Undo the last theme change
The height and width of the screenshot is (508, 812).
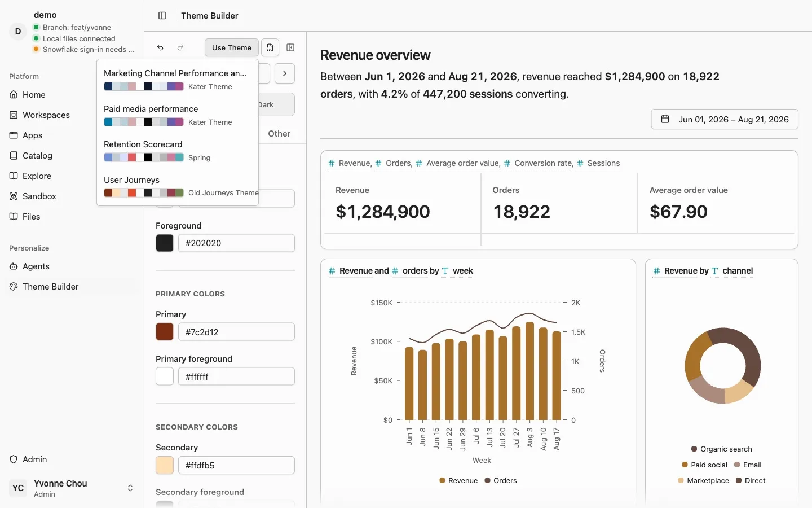pos(160,48)
